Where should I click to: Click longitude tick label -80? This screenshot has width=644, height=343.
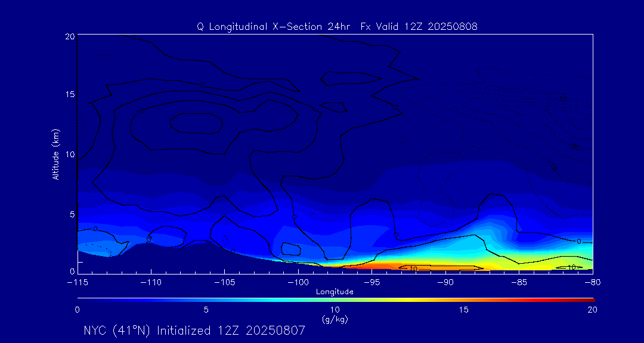[593, 283]
